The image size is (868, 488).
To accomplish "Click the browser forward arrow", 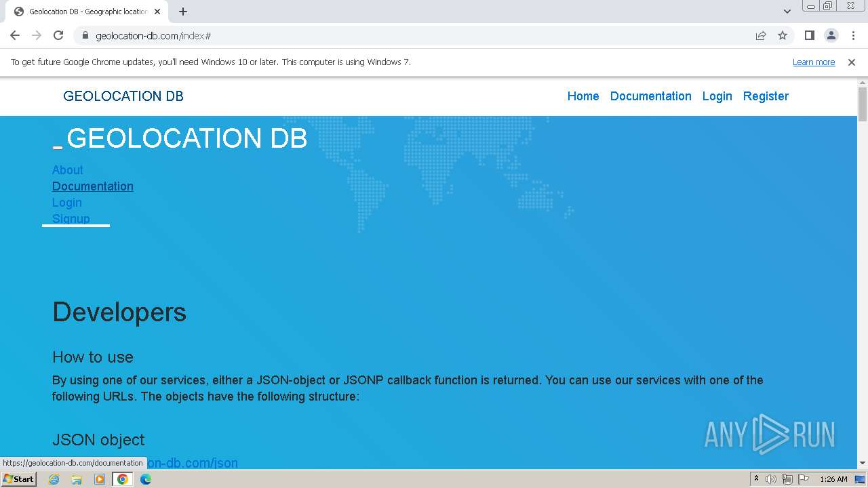I will (x=37, y=35).
